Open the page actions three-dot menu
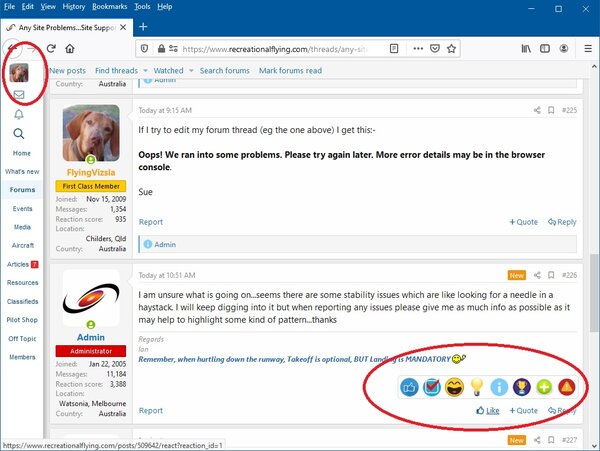Screen dimensions: 600x451 (418, 48)
